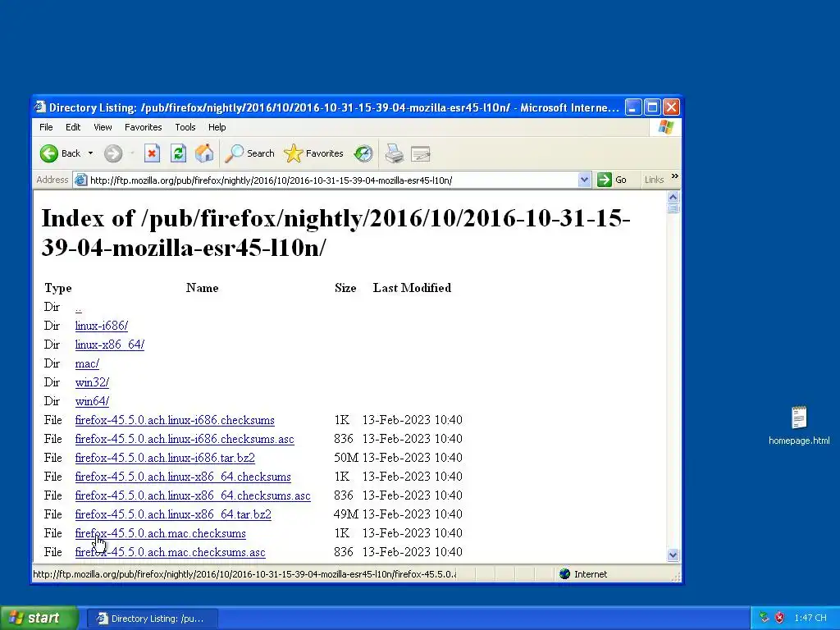Stop page loading with red X icon

(152, 153)
